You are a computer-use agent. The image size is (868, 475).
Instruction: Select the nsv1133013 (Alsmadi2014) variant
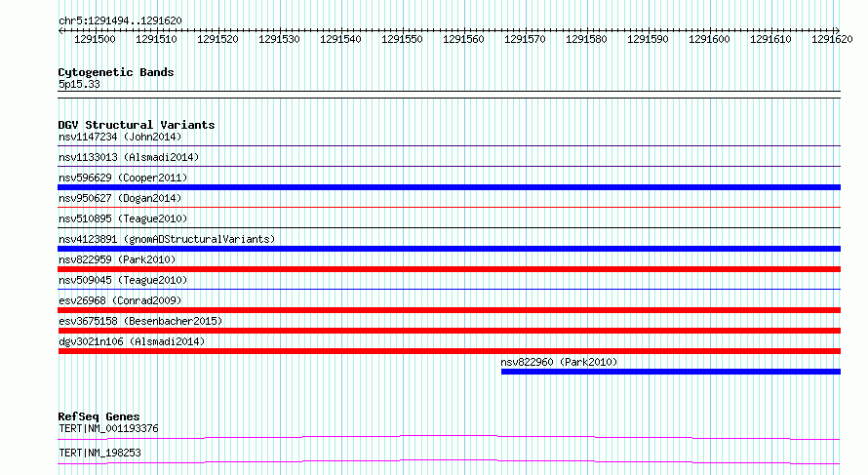point(129,157)
